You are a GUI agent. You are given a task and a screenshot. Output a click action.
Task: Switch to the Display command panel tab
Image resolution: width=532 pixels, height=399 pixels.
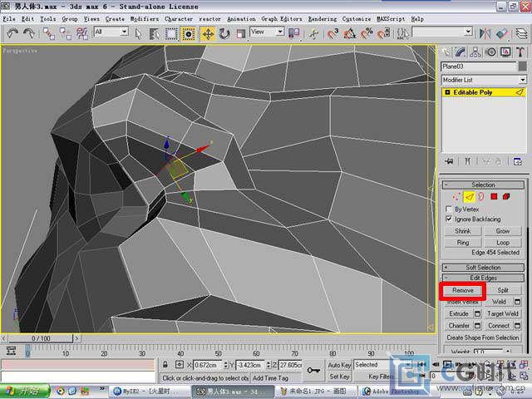tap(505, 52)
